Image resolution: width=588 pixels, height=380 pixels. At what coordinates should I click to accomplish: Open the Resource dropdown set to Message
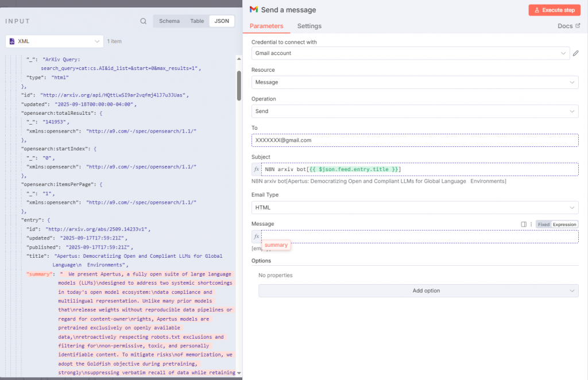[415, 82]
